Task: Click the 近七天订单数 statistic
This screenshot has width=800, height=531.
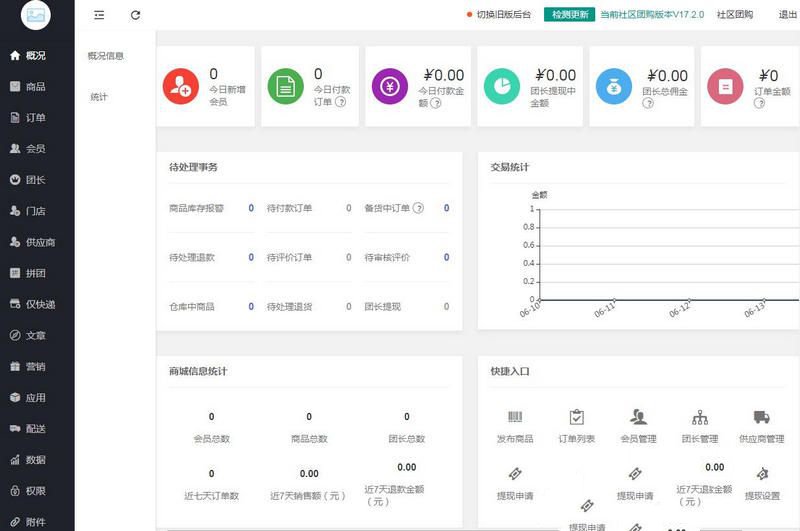Action: click(x=211, y=485)
